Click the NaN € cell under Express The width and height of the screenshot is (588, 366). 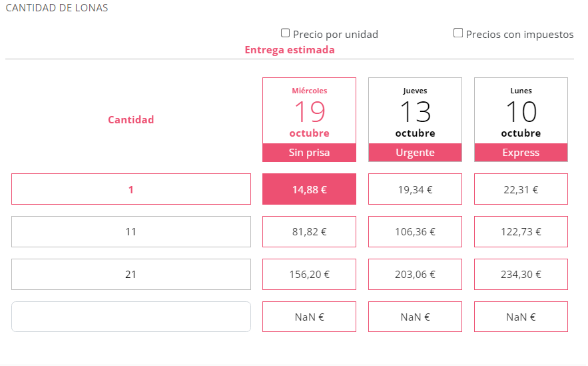pyautogui.click(x=521, y=317)
